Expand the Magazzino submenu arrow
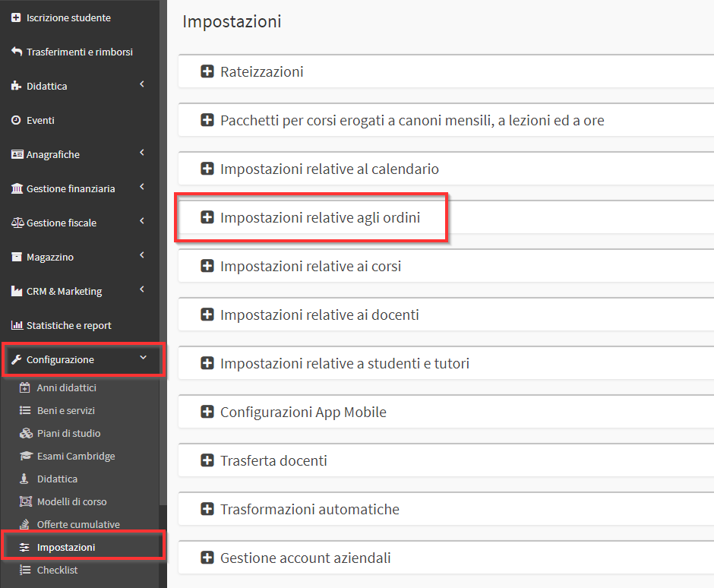Viewport: 714px width, 588px height. click(142, 255)
